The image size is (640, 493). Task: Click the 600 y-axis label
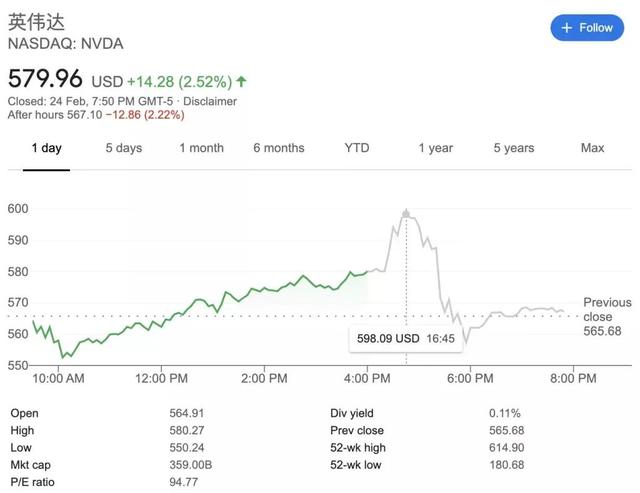click(18, 209)
